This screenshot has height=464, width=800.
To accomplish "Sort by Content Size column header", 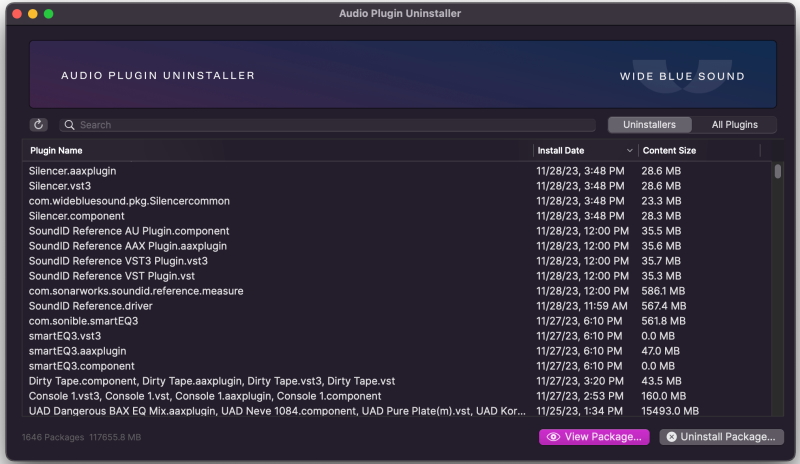I will [x=669, y=151].
